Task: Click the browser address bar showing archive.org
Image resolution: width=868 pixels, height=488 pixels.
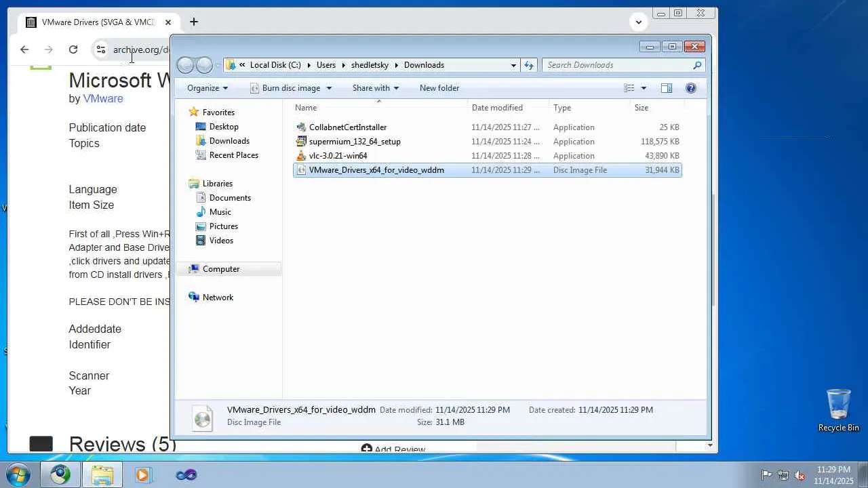Action: click(x=141, y=49)
